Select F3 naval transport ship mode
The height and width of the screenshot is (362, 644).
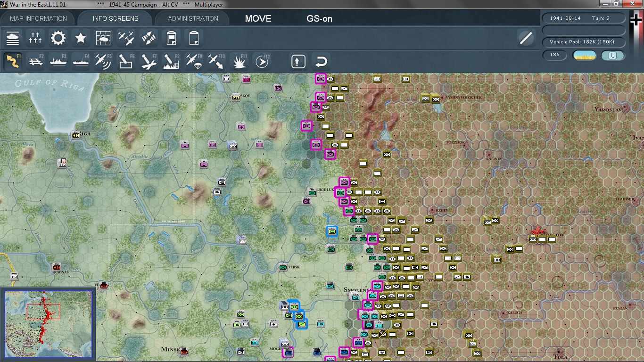(x=58, y=61)
